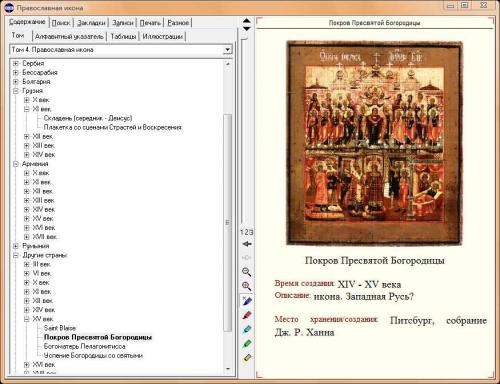Click the page header Покров Пресвятой Богородицы
500x384 pixels.
(374, 23)
